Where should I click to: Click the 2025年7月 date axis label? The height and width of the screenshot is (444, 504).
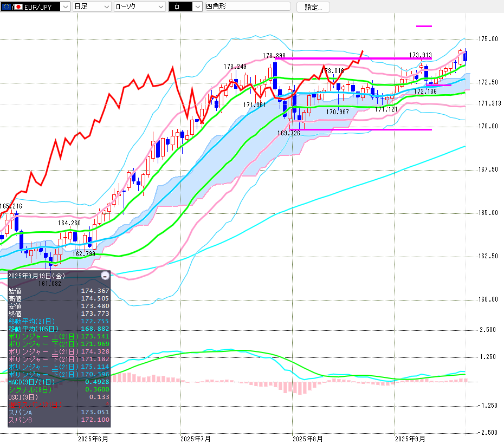196,438
